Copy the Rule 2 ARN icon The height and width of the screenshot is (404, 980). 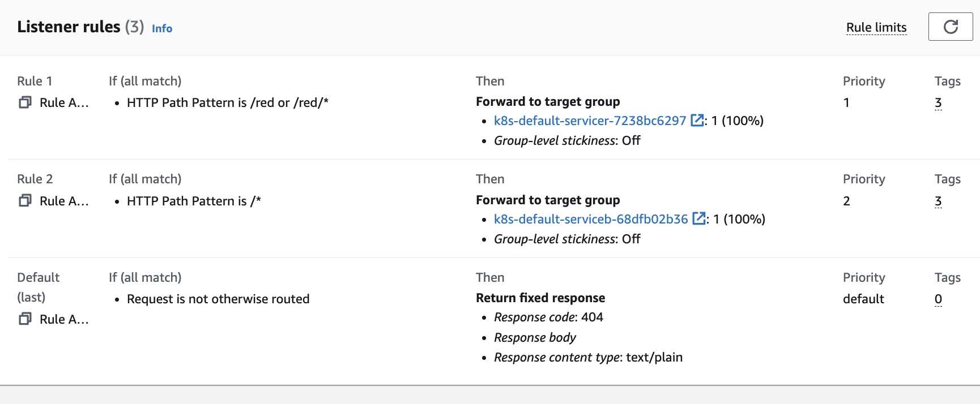[25, 201]
